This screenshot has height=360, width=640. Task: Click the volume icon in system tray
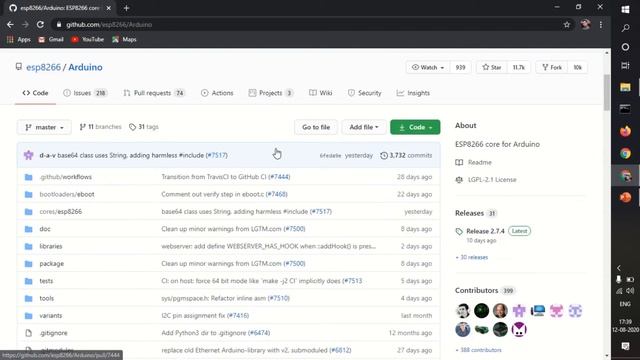630,291
